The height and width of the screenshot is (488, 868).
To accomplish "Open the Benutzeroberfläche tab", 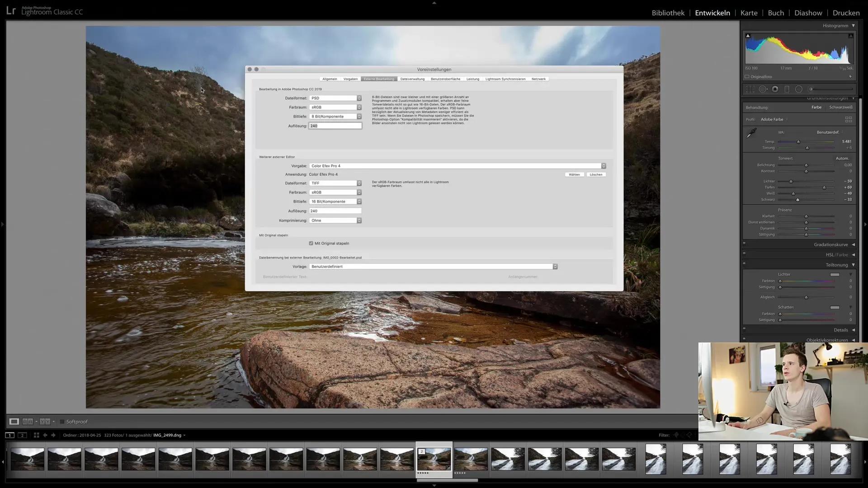I will [x=445, y=79].
